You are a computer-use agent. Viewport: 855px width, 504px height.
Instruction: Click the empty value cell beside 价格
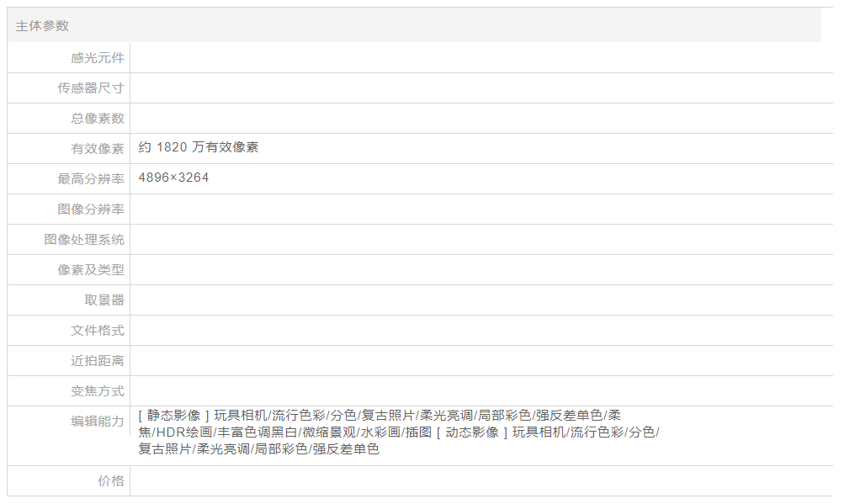tap(480, 481)
